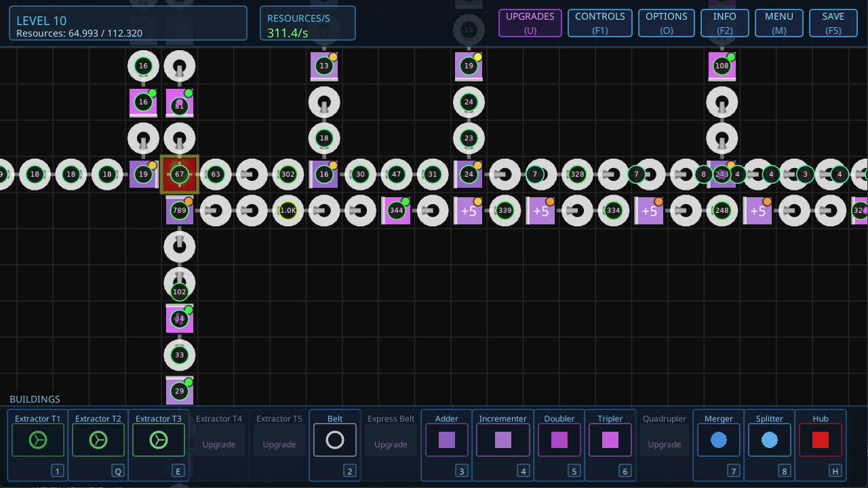This screenshot has width=868, height=488.
Task: Click the Resources/s rate readout
Action: (308, 23)
